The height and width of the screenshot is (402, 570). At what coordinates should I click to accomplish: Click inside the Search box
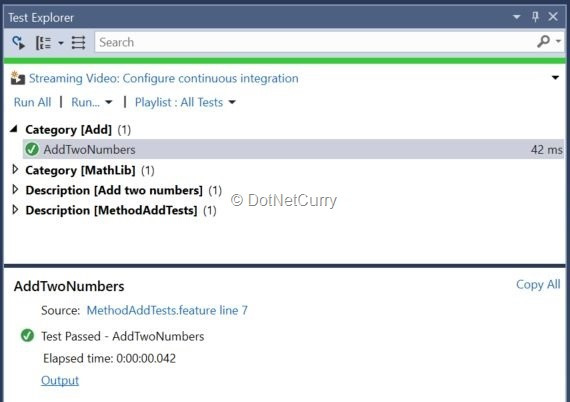pyautogui.click(x=316, y=42)
